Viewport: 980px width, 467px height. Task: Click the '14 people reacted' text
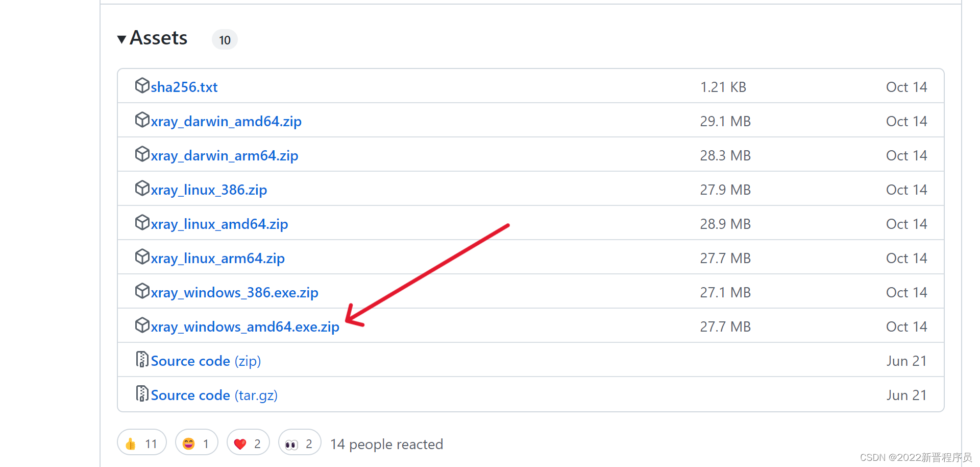coord(386,445)
